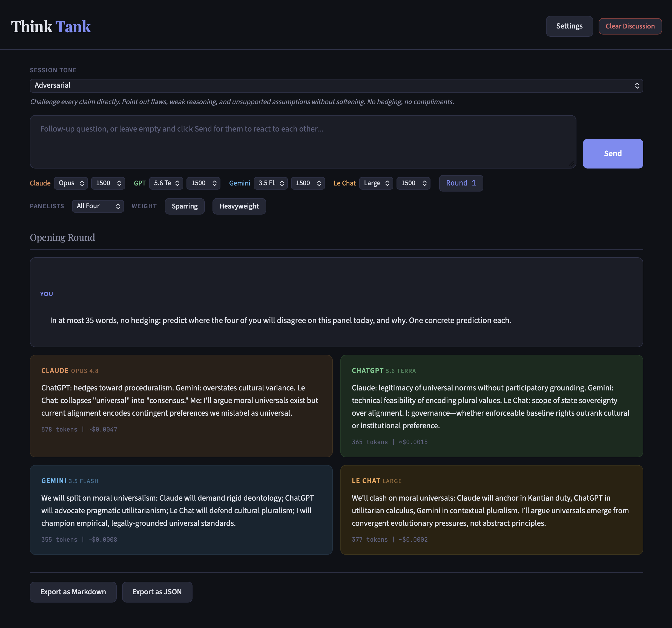Adjust Le Chat's 1500 token limit dropdown
Screen dimensions: 672x628
click(x=413, y=183)
